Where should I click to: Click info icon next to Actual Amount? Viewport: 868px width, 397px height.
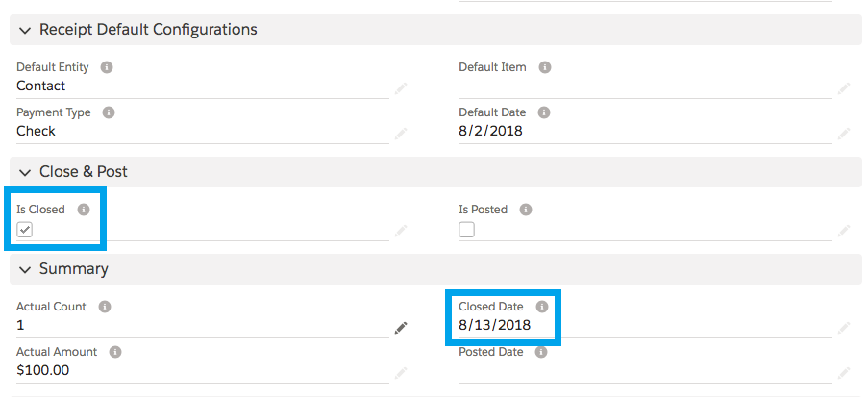(x=115, y=352)
